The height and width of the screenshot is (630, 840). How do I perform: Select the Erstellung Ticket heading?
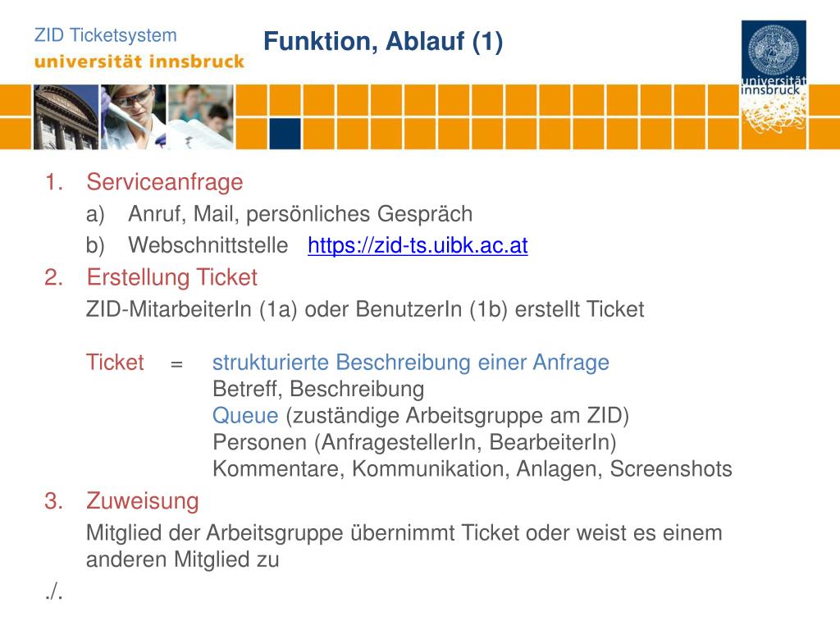(x=172, y=277)
